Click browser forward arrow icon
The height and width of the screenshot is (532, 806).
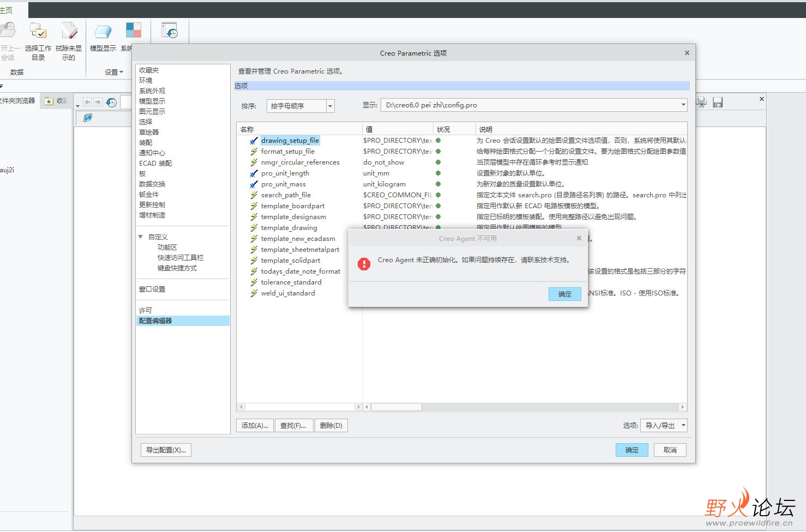[98, 102]
